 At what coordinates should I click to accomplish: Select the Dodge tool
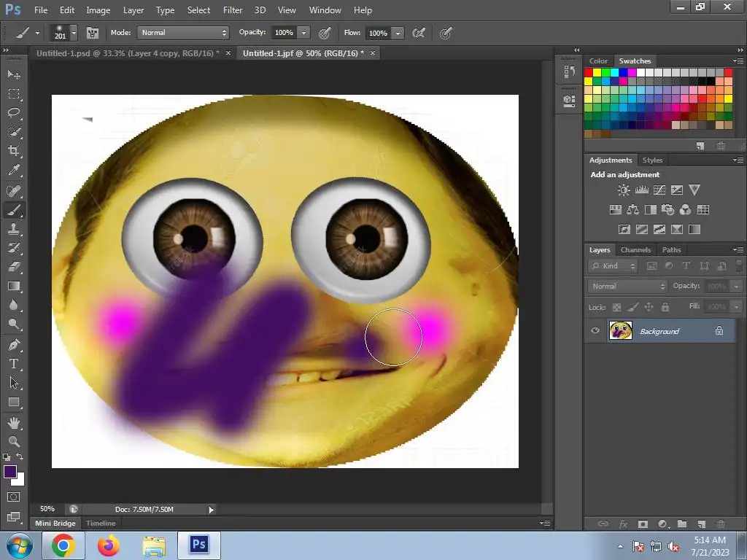(14, 324)
